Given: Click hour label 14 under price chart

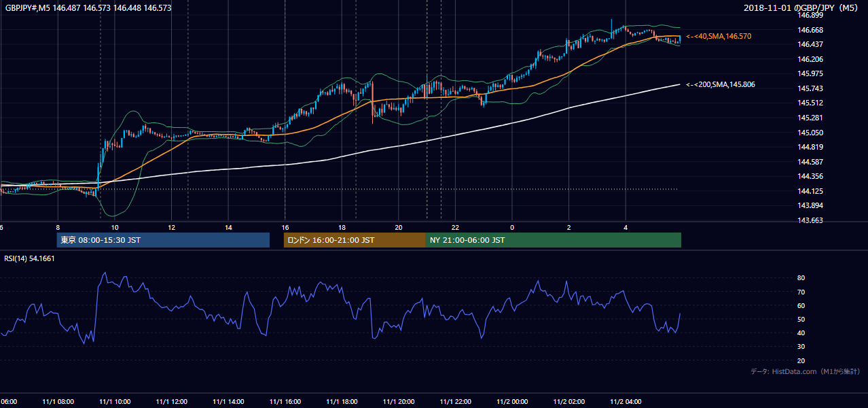Looking at the screenshot, I should click(228, 227).
